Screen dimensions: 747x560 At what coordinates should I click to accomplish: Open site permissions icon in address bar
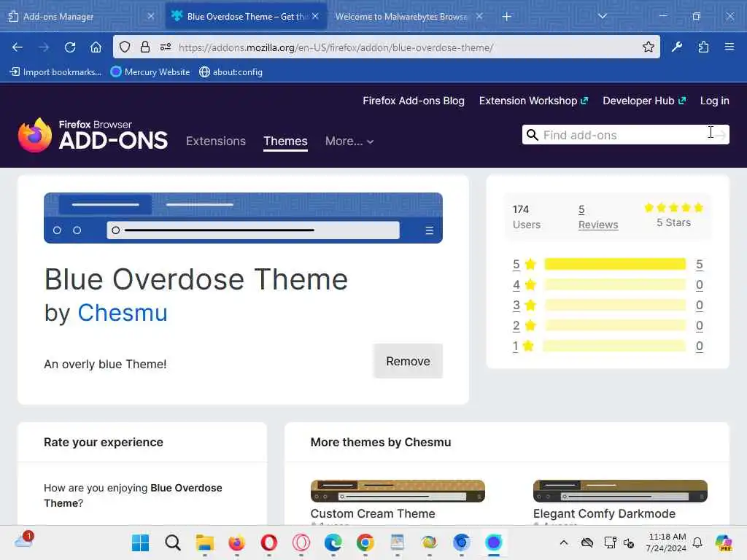pyautogui.click(x=166, y=47)
